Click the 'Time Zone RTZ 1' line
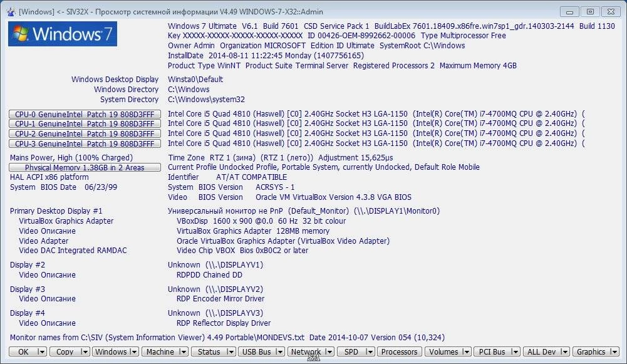This screenshot has width=627, height=364. point(281,158)
